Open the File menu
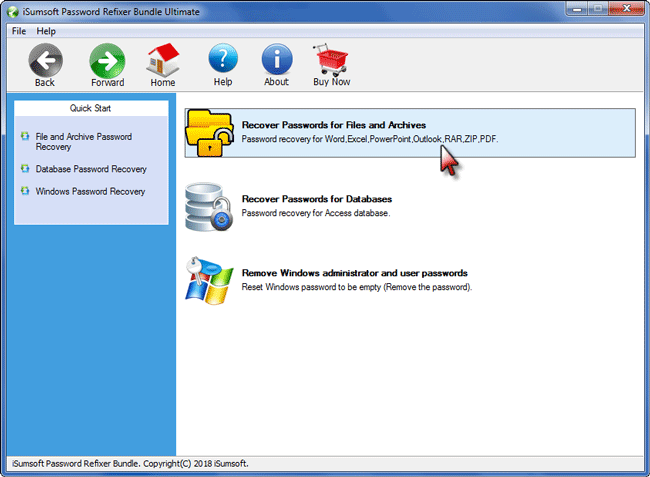The height and width of the screenshot is (477, 650). click(19, 31)
